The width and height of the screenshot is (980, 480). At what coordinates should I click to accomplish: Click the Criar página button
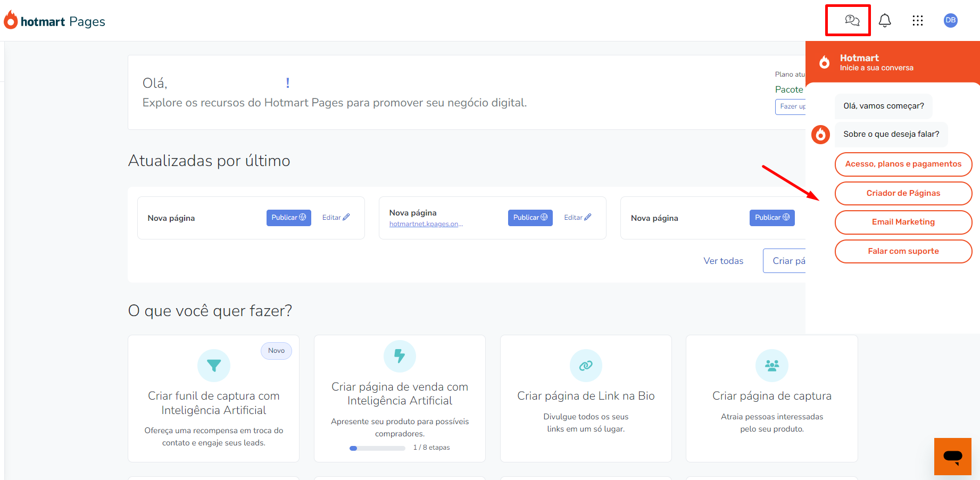[x=784, y=261]
